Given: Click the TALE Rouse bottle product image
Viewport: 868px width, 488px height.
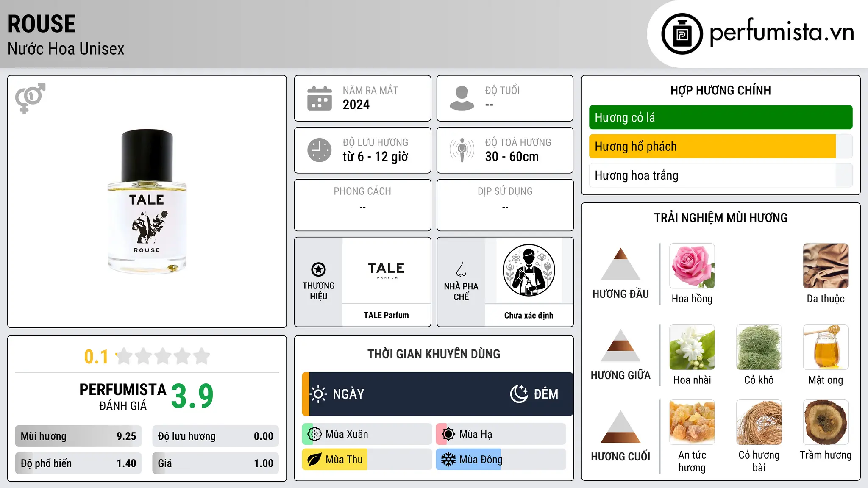Looking at the screenshot, I should tap(147, 202).
